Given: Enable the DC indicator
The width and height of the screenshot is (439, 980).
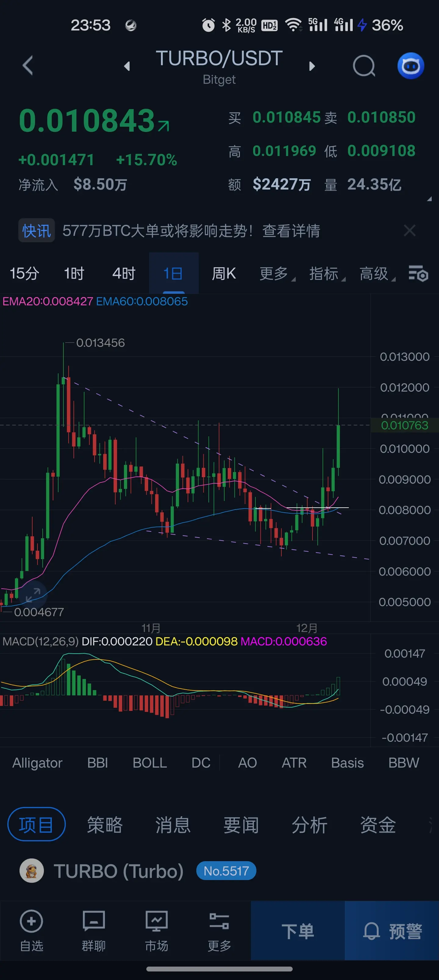Looking at the screenshot, I should coord(201,763).
